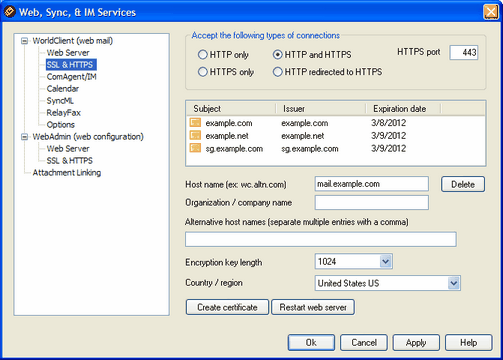Select the example.net certificate icon
503x360 pixels.
pos(195,135)
